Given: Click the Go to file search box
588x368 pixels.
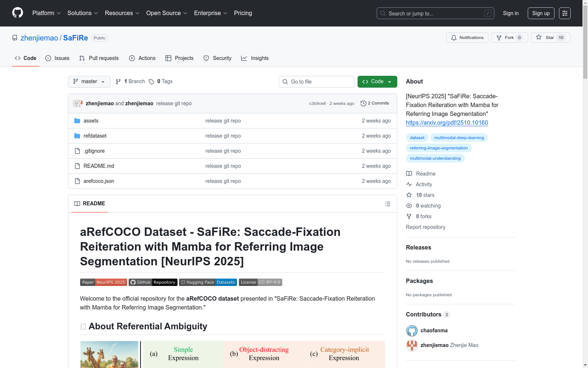Looking at the screenshot, I should point(317,82).
